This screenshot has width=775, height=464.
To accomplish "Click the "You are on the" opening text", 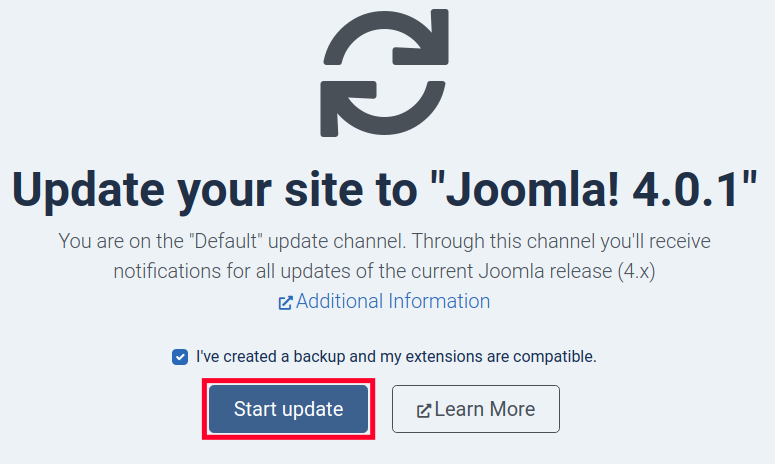I will (115, 241).
